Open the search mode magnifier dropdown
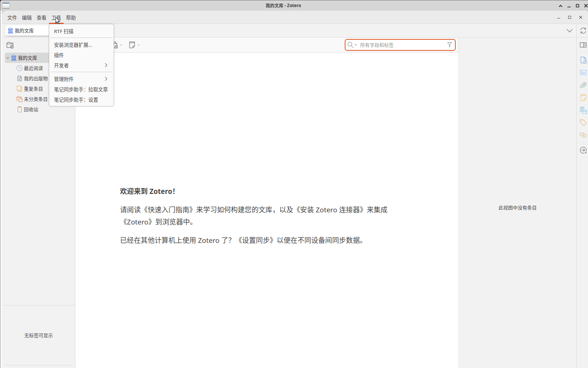The height and width of the screenshot is (368, 588). click(x=352, y=45)
